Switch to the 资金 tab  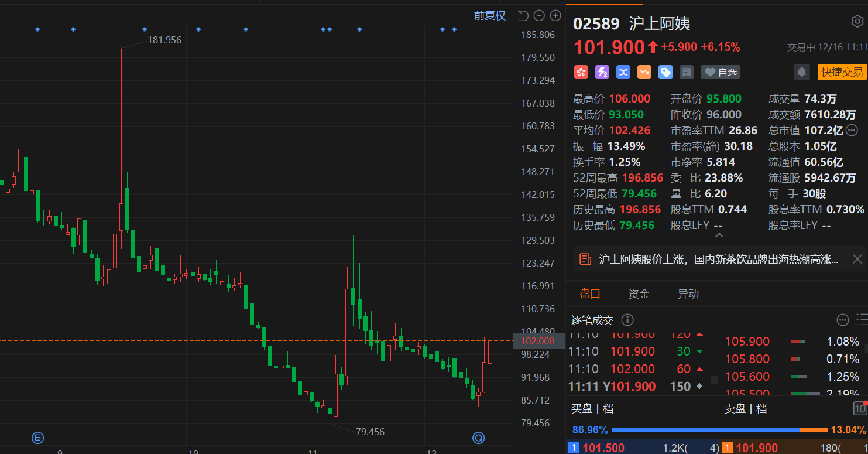tap(639, 294)
